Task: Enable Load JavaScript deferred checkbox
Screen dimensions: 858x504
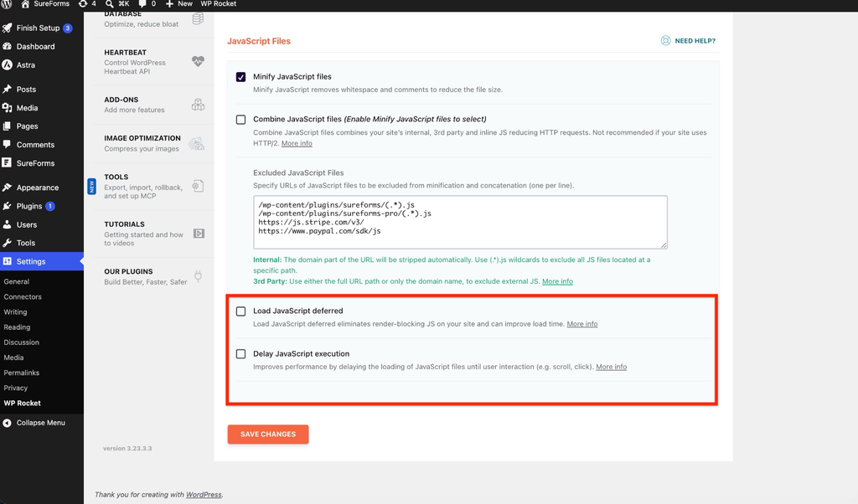Action: [240, 311]
